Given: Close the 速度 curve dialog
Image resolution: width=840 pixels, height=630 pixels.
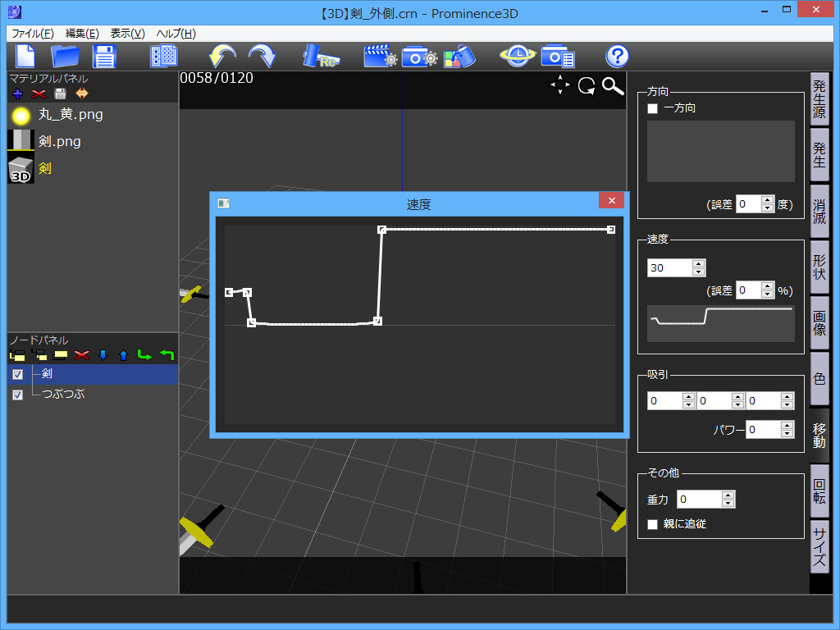Looking at the screenshot, I should tap(611, 201).
